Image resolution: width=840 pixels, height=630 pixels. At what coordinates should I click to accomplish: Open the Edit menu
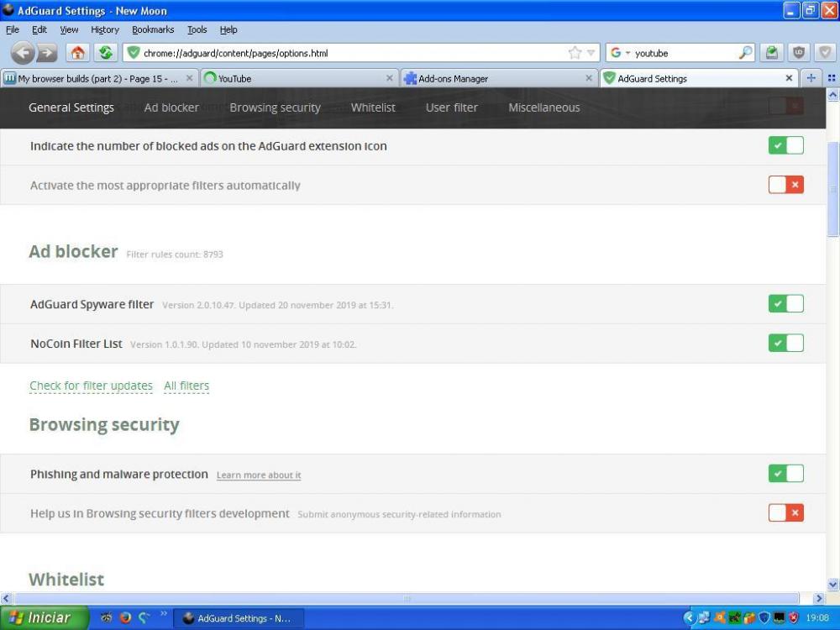pos(39,29)
